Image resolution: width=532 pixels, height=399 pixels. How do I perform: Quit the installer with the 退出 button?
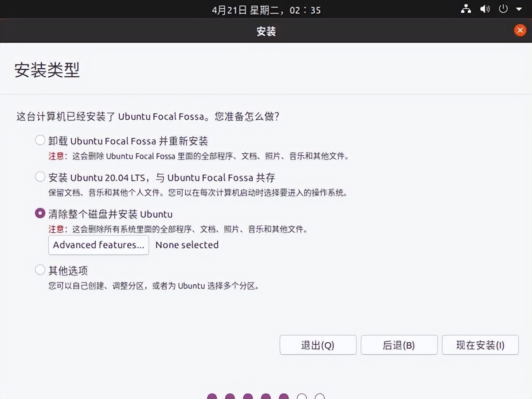coord(318,345)
